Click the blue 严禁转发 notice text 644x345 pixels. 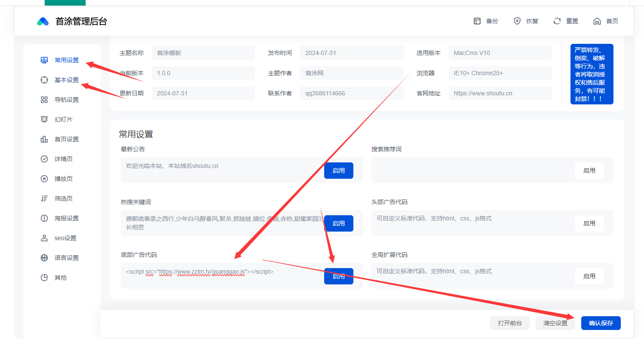tap(592, 74)
